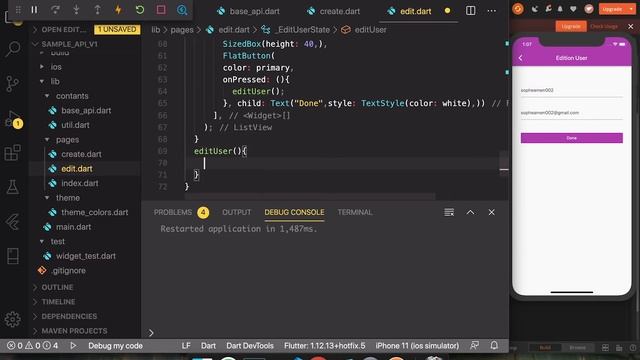Image resolution: width=640 pixels, height=360 pixels.
Task: Switch to the create.dart editor tab
Action: [334, 11]
